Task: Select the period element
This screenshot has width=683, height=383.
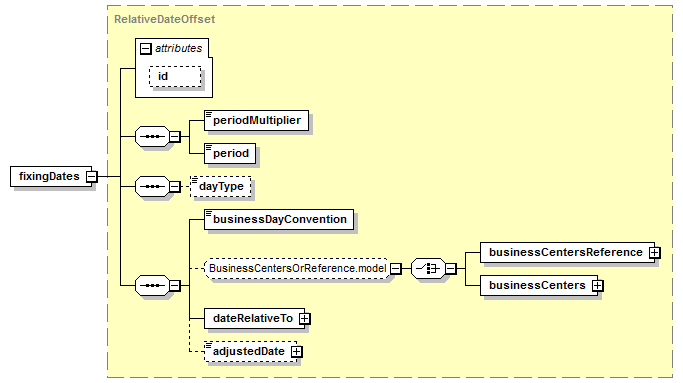Action: point(230,153)
